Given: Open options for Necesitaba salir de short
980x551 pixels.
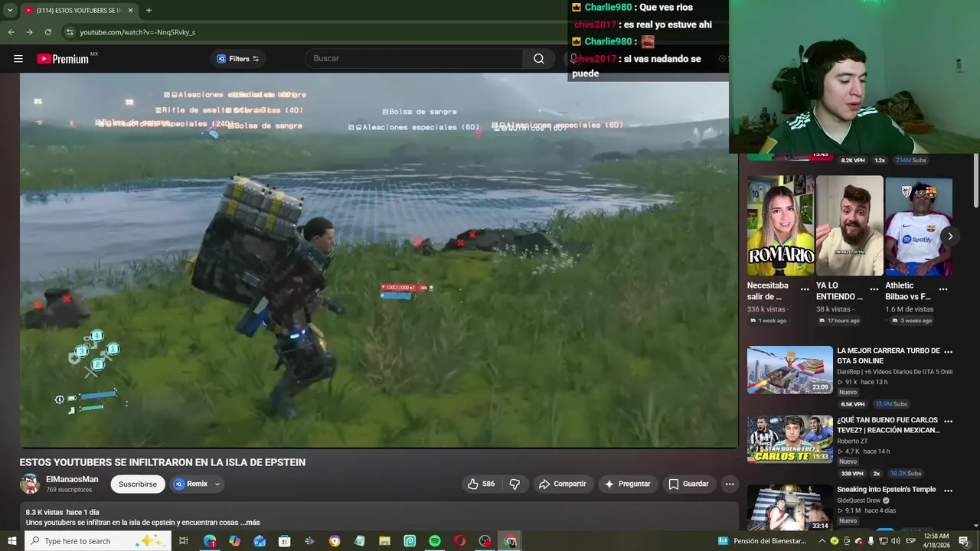Looking at the screenshot, I should pyautogui.click(x=805, y=289).
